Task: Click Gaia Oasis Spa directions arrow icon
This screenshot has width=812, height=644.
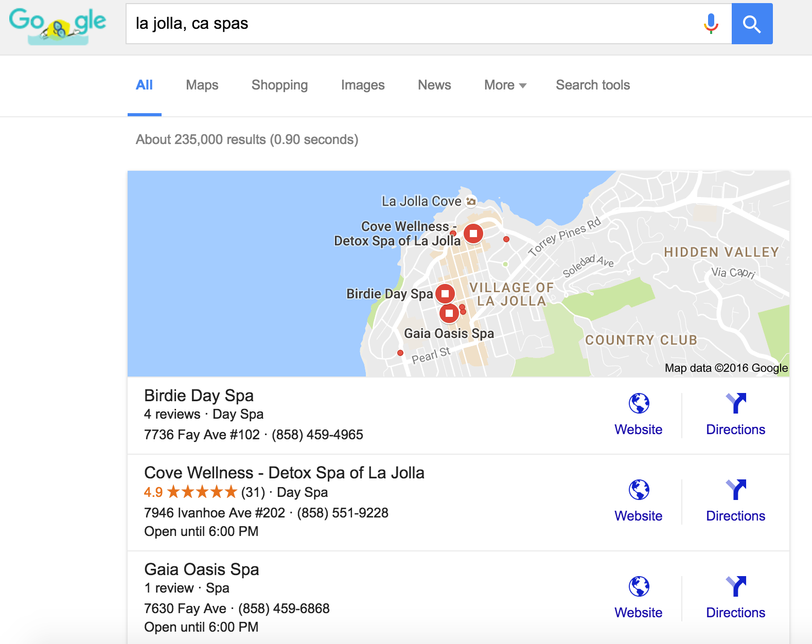Action: click(735, 587)
